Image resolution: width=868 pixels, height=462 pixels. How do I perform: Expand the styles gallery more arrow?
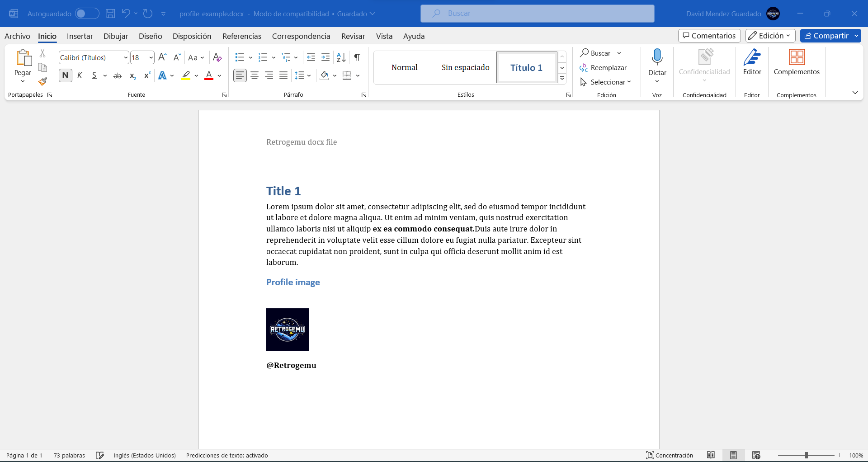point(562,79)
